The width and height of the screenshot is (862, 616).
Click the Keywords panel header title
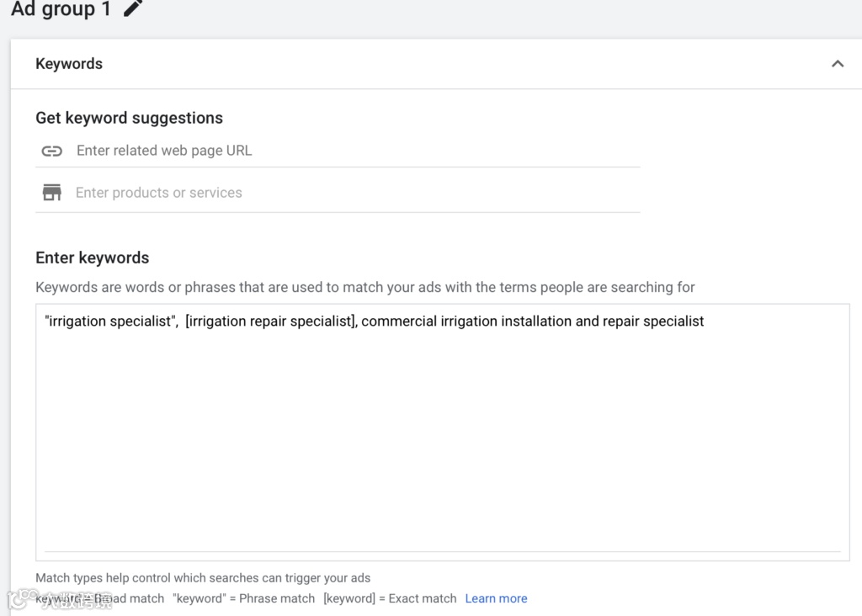(69, 64)
